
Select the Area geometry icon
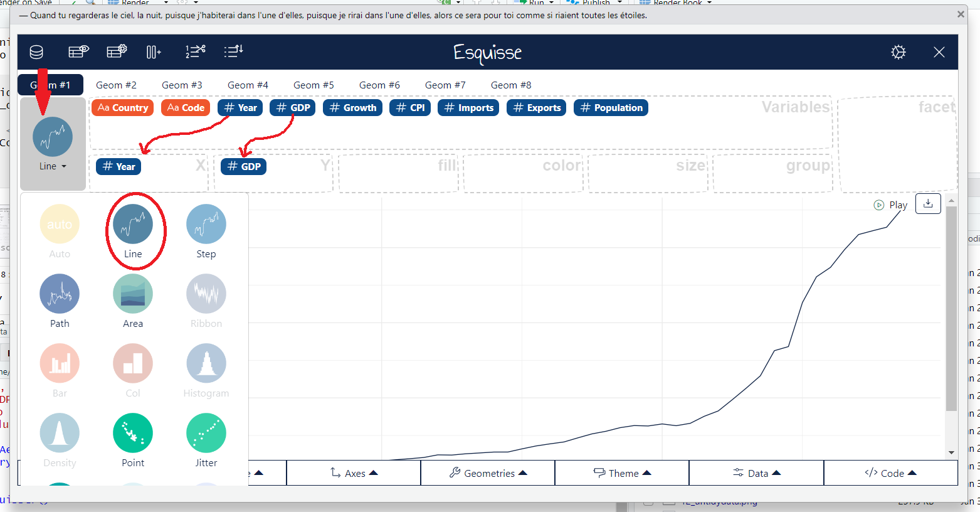[133, 294]
